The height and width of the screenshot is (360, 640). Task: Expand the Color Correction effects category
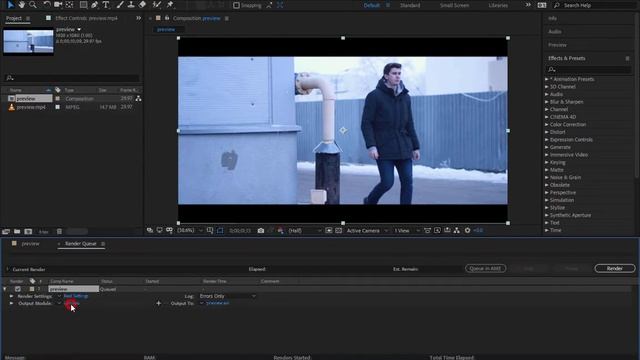pos(547,124)
